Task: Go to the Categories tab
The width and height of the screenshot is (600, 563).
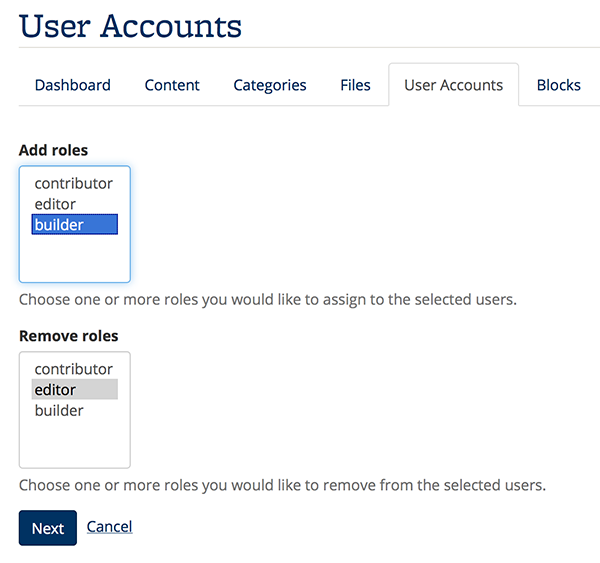Action: click(270, 85)
